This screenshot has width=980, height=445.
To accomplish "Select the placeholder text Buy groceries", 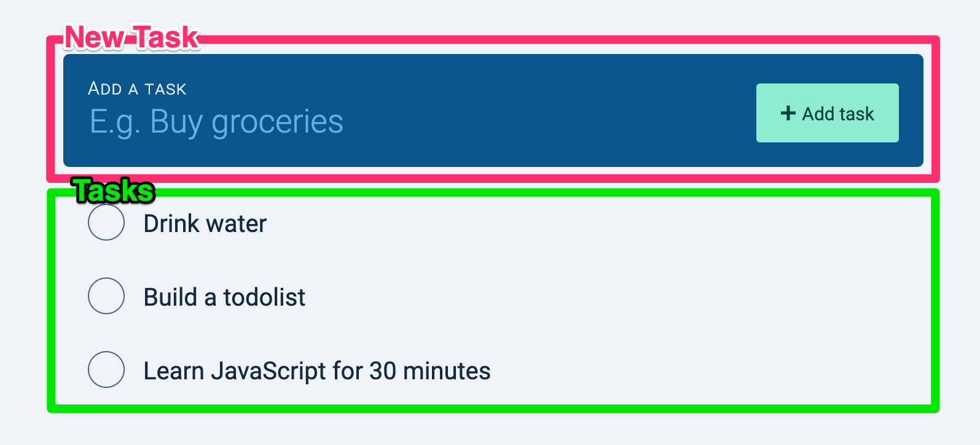I will pyautogui.click(x=216, y=122).
